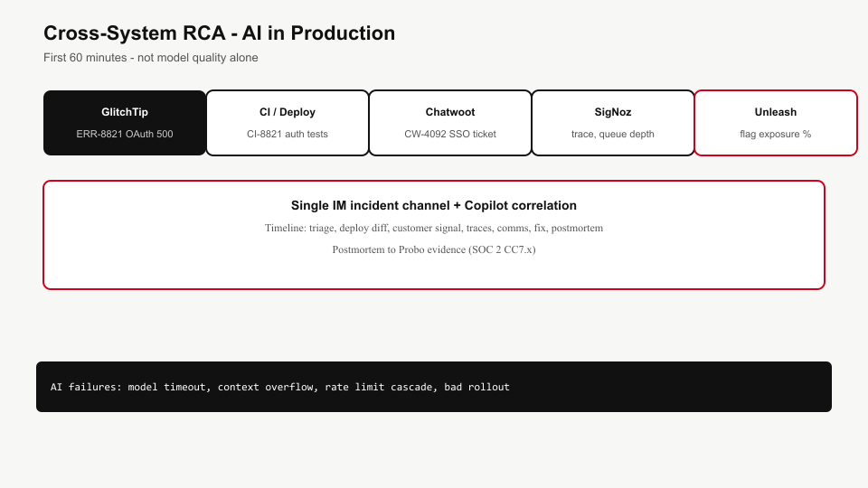The image size is (868, 488).
Task: Select the GlitchTip card
Action: click(x=125, y=123)
